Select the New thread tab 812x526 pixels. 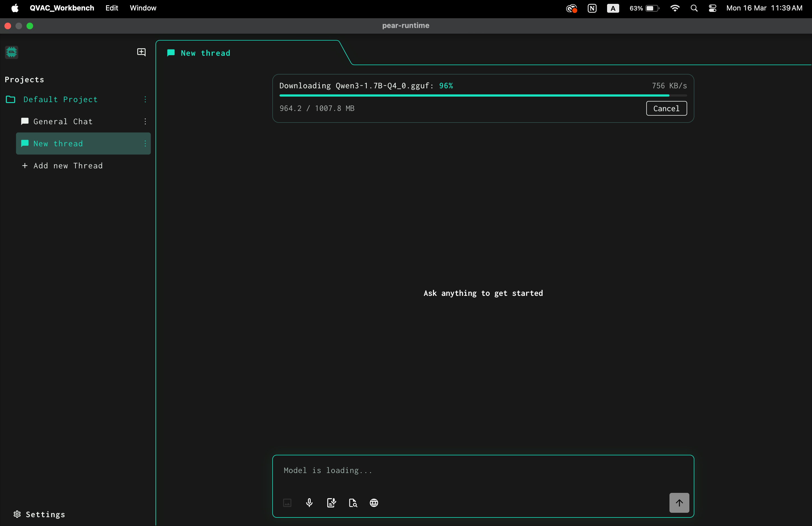point(205,53)
